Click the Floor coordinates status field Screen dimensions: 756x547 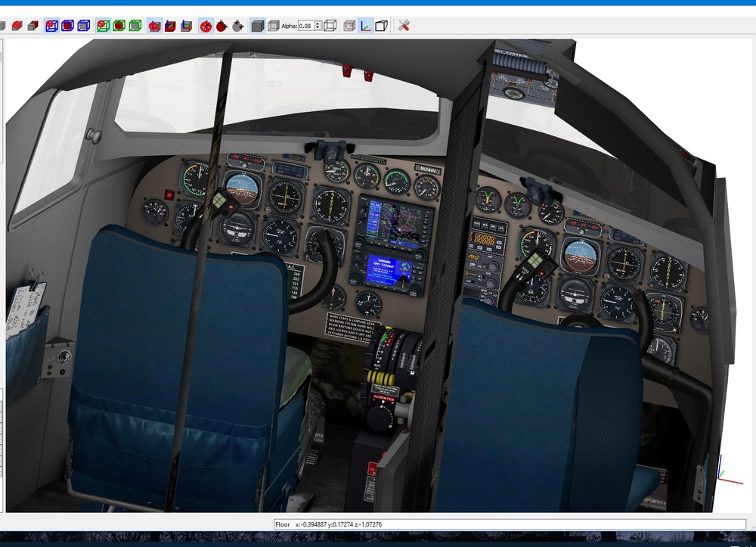(510, 524)
